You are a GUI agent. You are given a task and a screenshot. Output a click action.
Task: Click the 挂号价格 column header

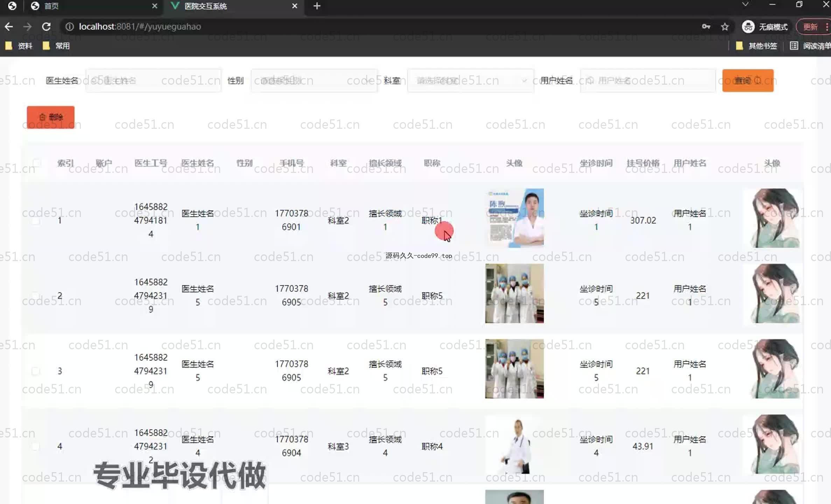point(643,163)
